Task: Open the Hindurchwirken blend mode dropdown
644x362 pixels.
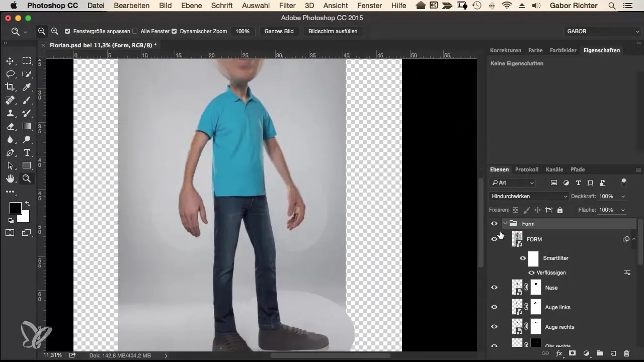Action: (528, 197)
